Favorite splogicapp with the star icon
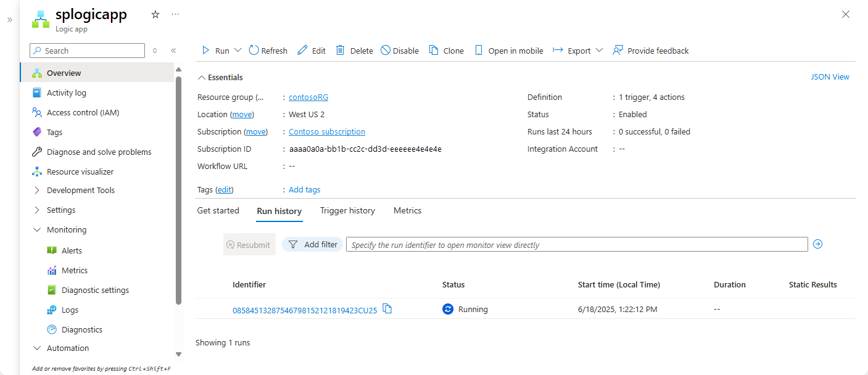868x375 pixels. 155,15
